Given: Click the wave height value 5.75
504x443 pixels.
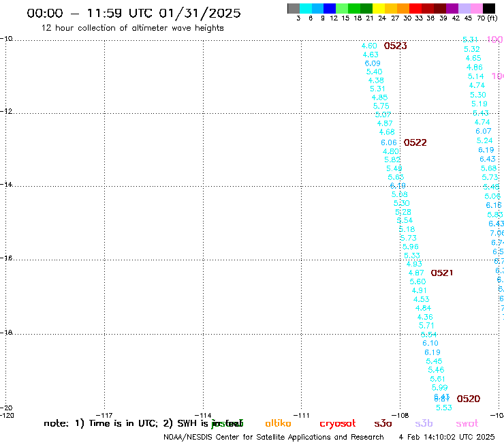Looking at the screenshot, I should coord(381,106).
